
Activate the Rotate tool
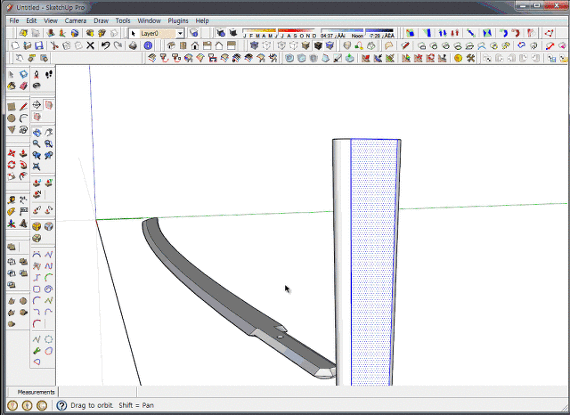coord(11,165)
